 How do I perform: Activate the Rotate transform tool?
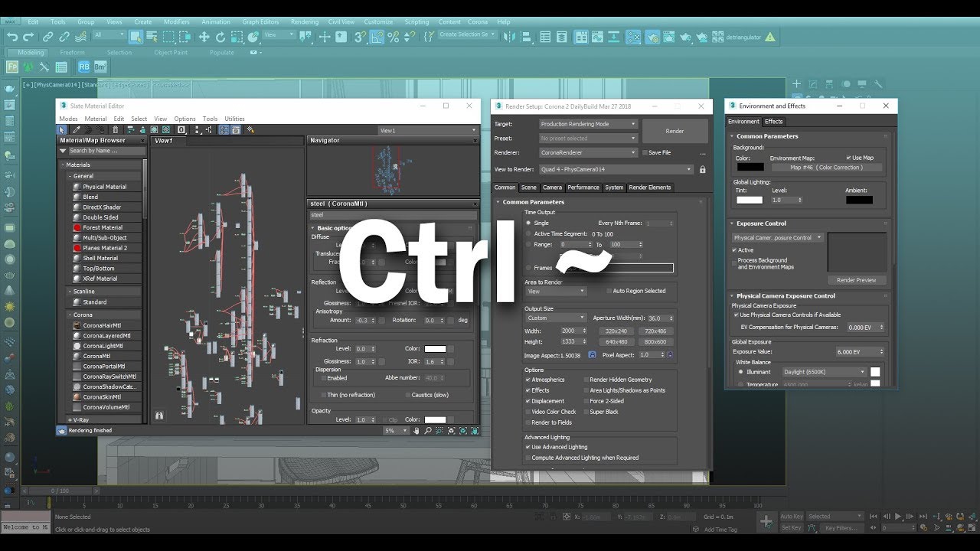[220, 37]
